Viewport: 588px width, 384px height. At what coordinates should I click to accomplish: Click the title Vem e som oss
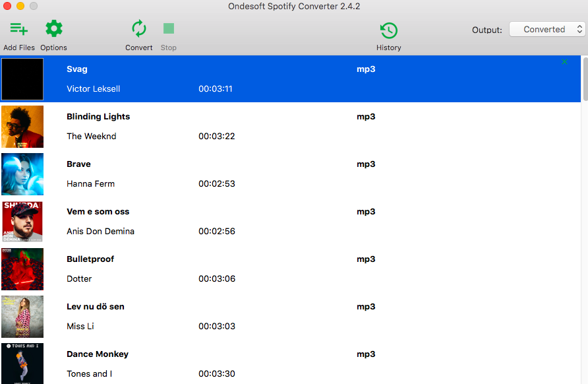pos(98,212)
